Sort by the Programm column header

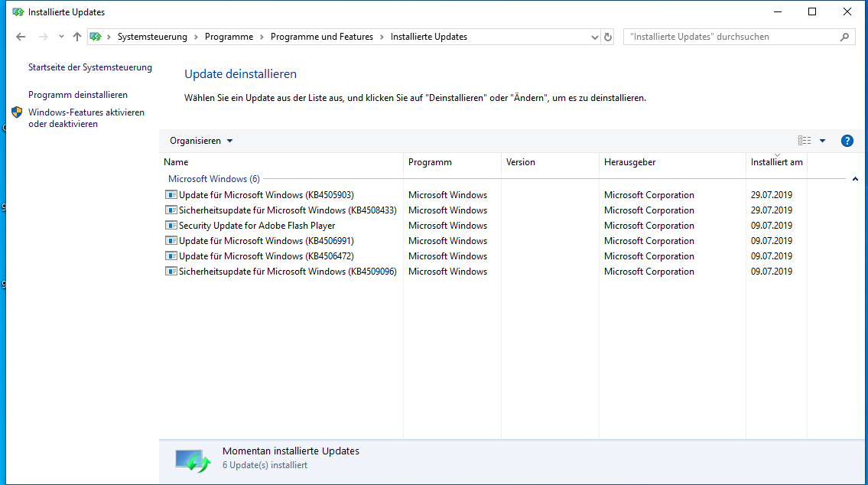452,162
